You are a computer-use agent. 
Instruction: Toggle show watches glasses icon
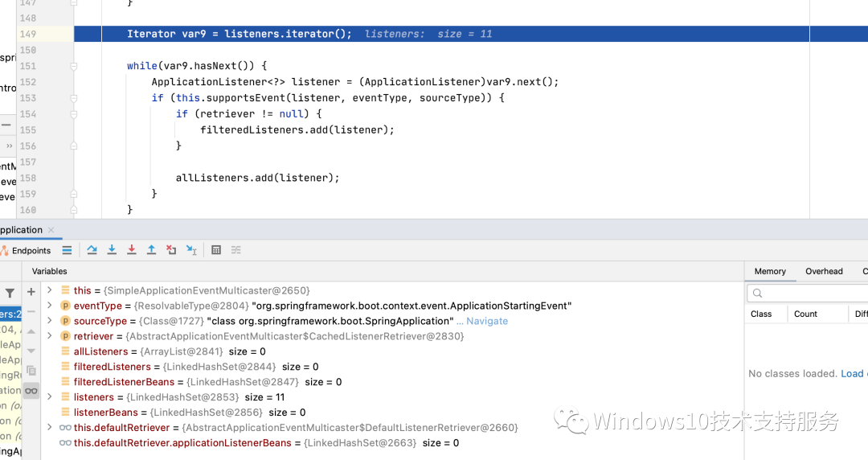[x=31, y=391]
